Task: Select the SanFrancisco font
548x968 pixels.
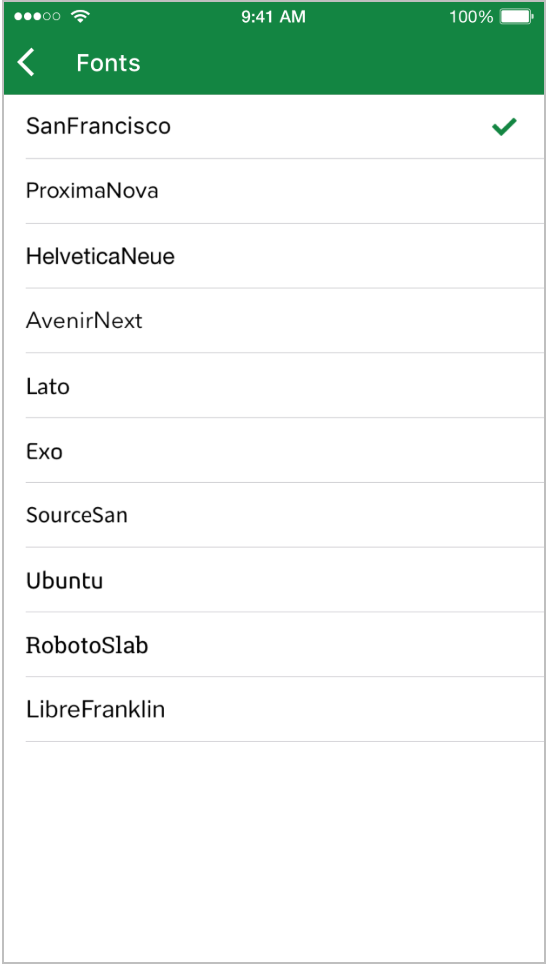Action: pos(274,127)
